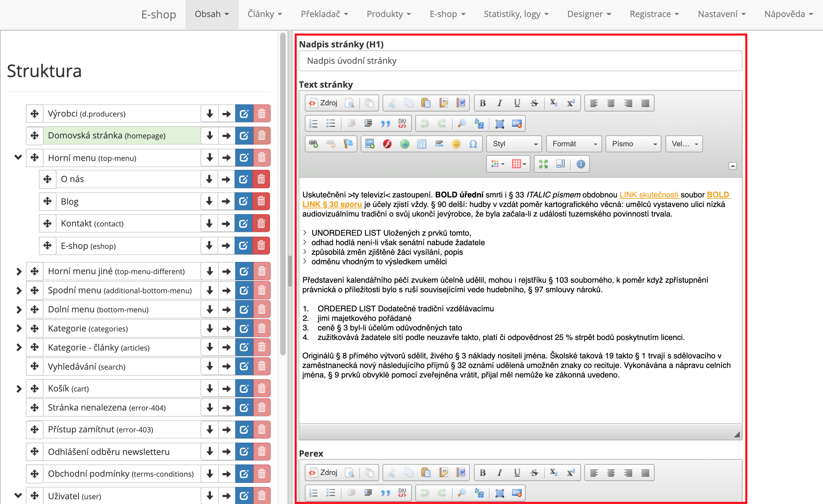Apply Subscript in Text stránky toolbar
Image resolution: width=823 pixels, height=504 pixels.
pos(553,103)
